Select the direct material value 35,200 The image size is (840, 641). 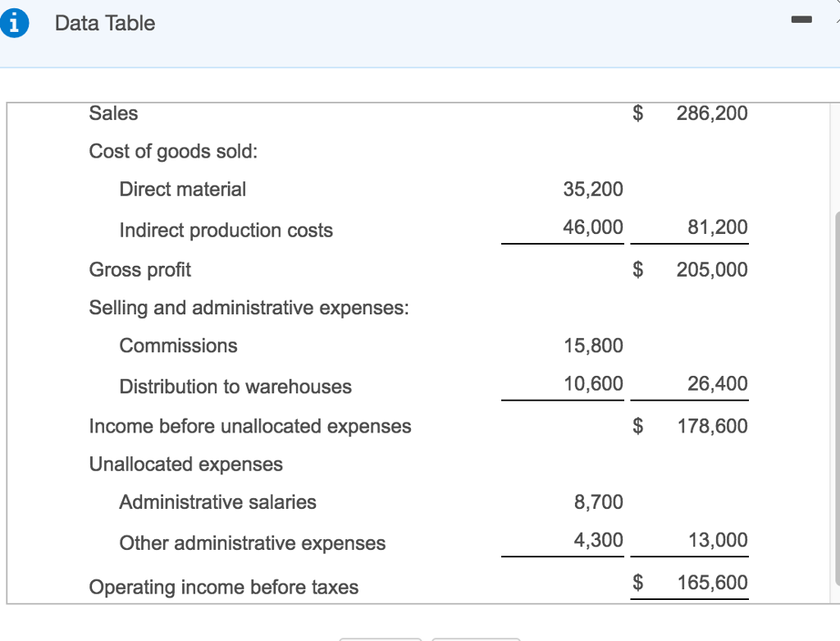[593, 190]
